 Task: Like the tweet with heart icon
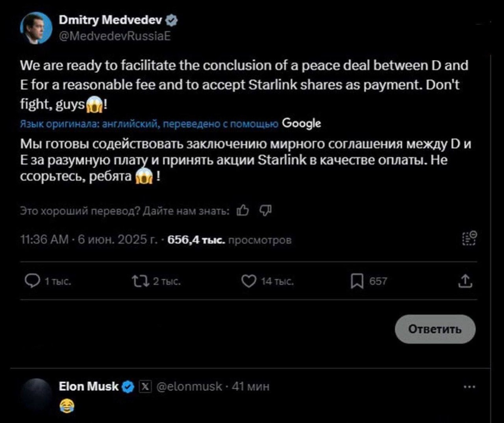point(249,281)
